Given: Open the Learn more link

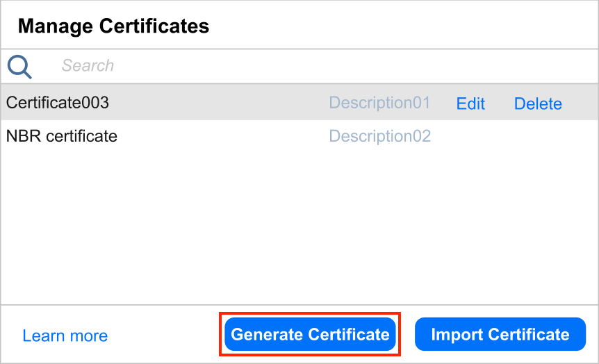Looking at the screenshot, I should point(65,336).
